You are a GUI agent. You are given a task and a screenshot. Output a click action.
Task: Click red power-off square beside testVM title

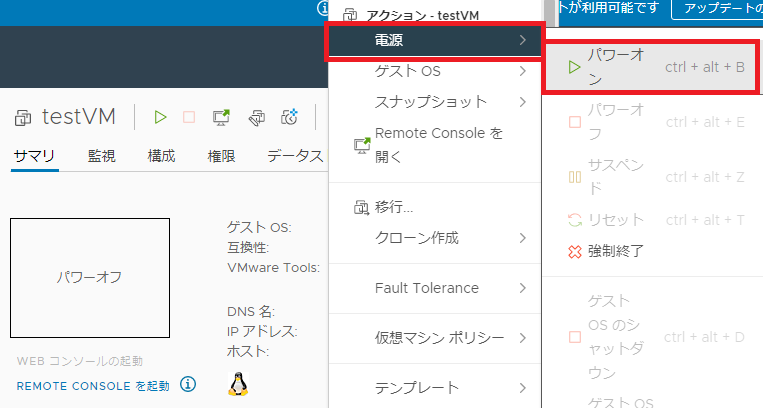[x=189, y=117]
